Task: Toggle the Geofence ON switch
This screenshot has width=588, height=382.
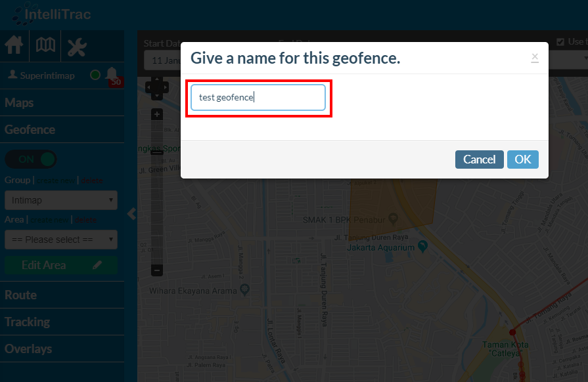Action: click(31, 159)
